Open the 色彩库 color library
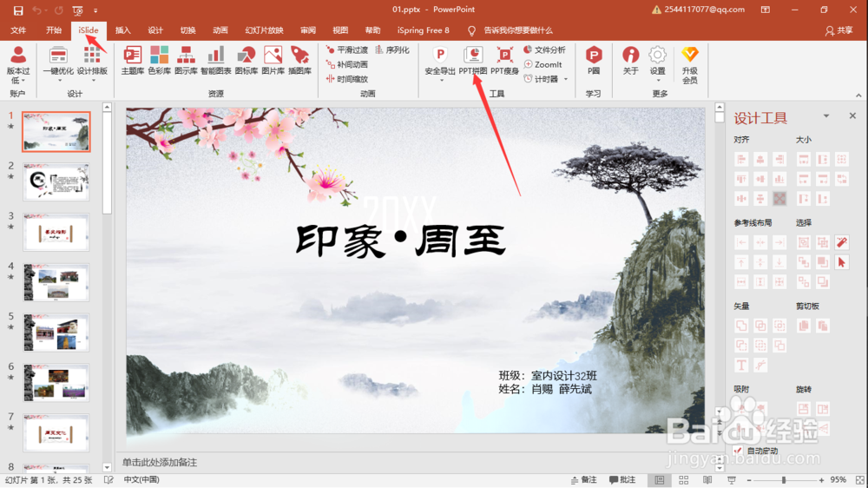The height and width of the screenshot is (488, 868). coord(159,60)
